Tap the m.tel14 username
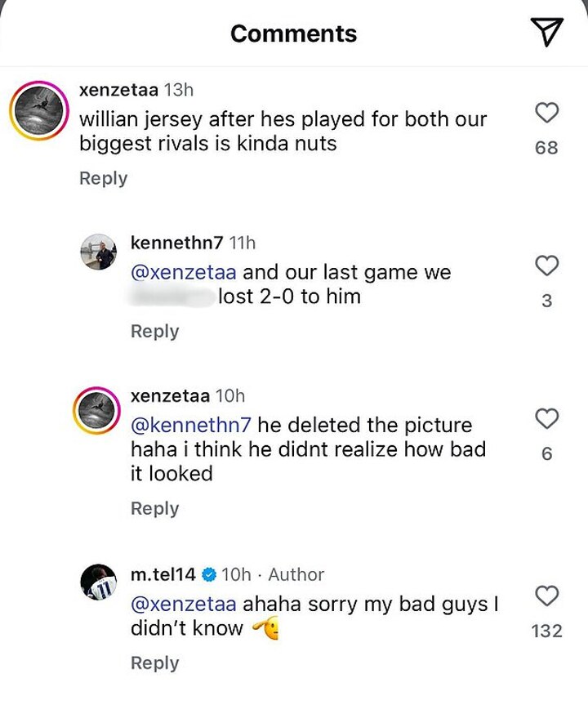 163,574
